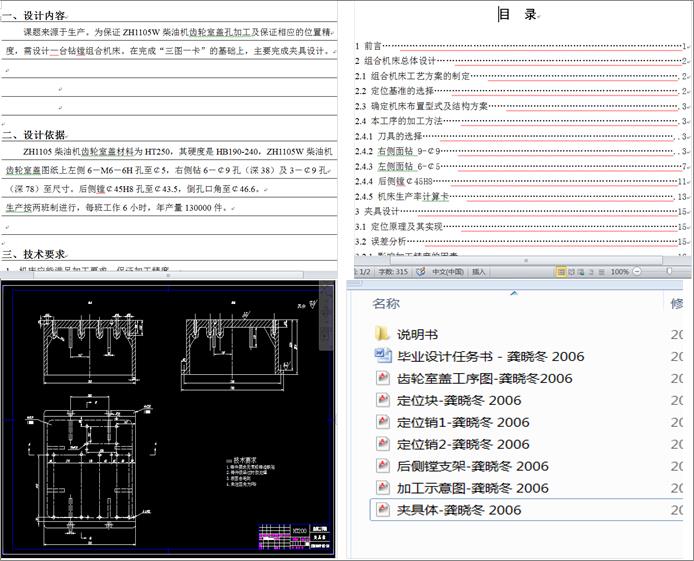Toggle 插入 insert mode in status bar
Viewport: 694px width, 561px height.
(x=478, y=271)
